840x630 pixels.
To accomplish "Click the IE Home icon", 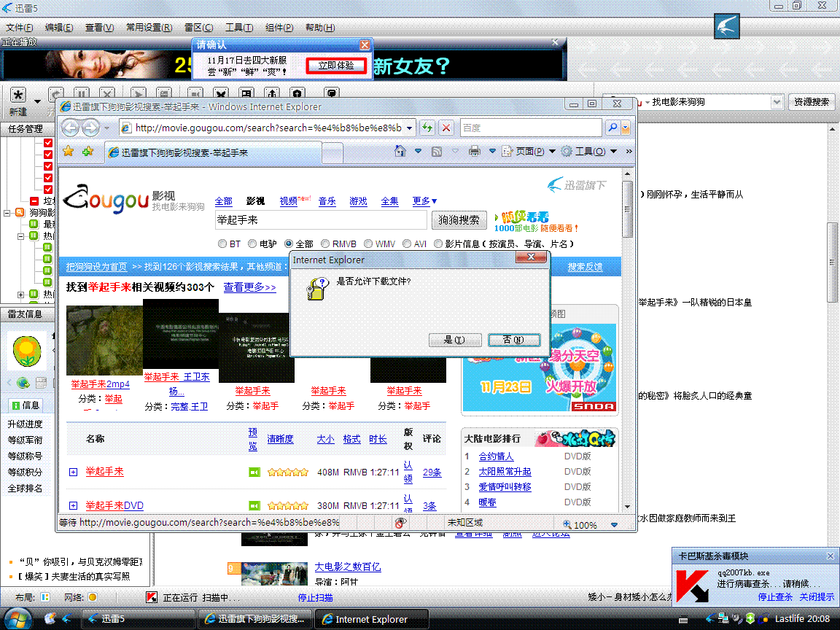I will 400,152.
